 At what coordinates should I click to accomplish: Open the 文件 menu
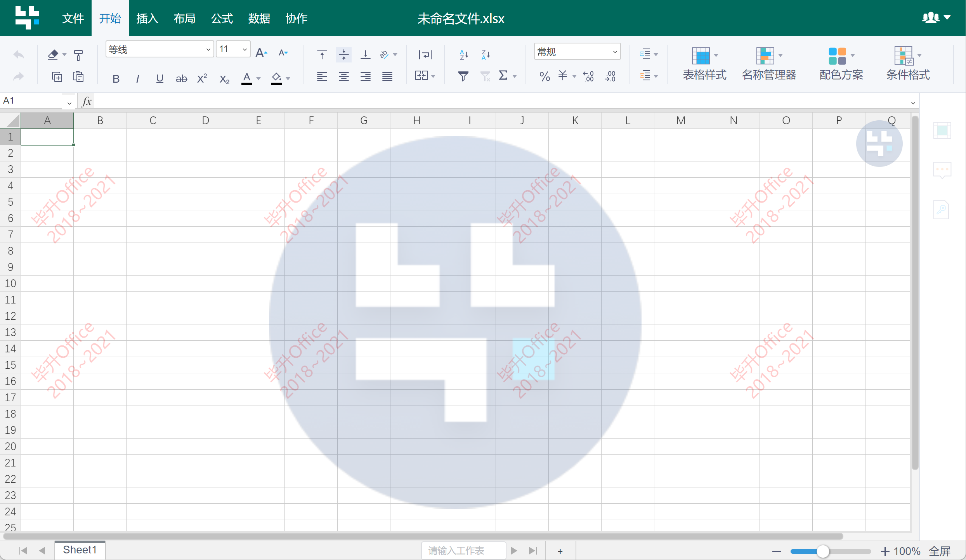[73, 18]
